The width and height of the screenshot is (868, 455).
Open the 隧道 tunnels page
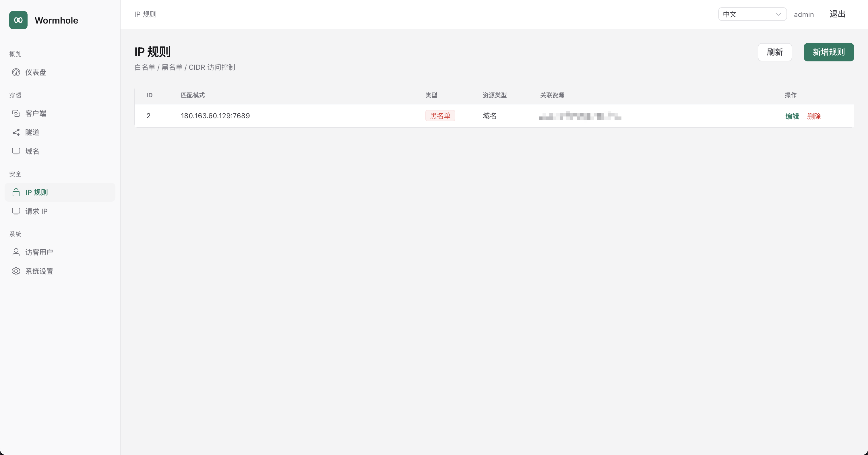(60, 132)
